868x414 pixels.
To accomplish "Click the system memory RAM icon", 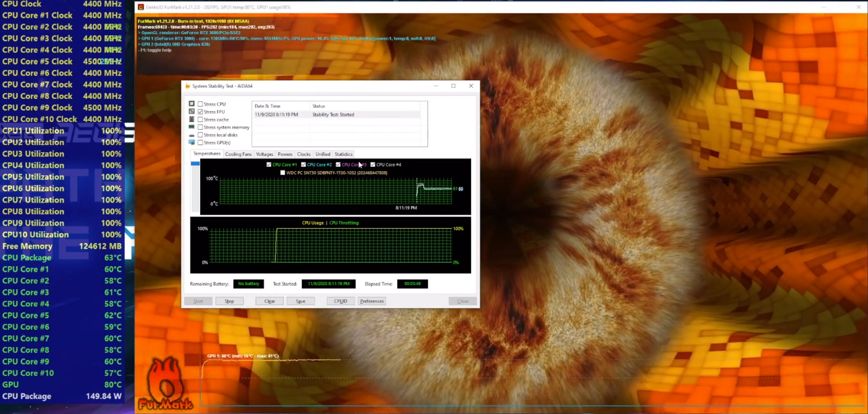I will point(192,127).
